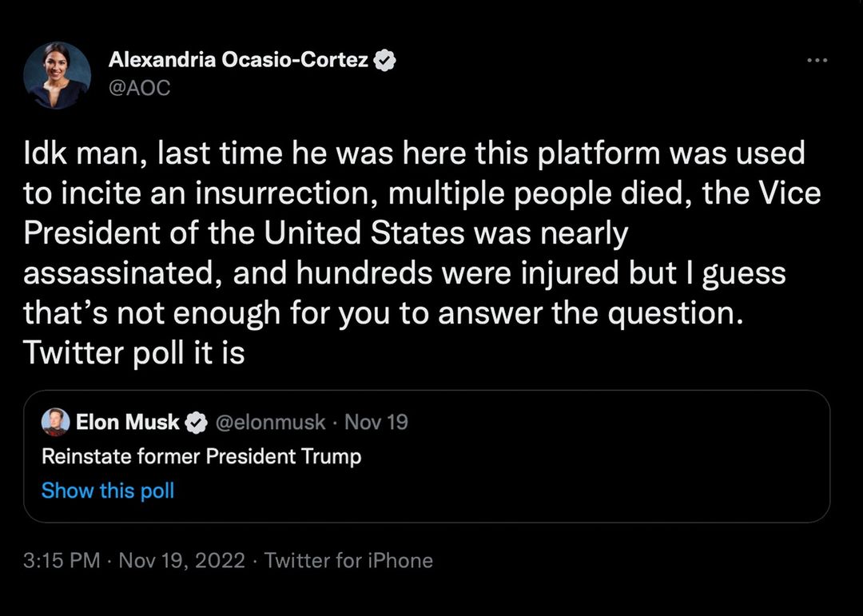The image size is (863, 616).
Task: Click the Alexandria Ocasio-Cortez display name
Action: (x=238, y=60)
